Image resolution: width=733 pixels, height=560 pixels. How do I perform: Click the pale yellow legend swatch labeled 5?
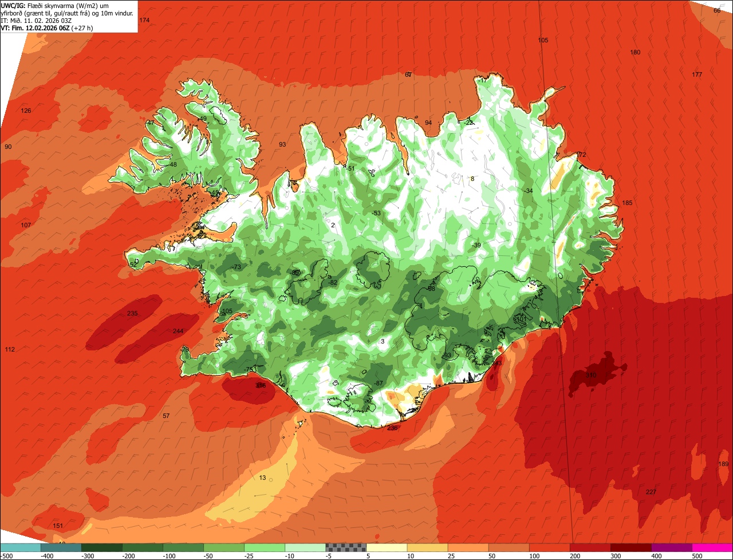(x=387, y=547)
